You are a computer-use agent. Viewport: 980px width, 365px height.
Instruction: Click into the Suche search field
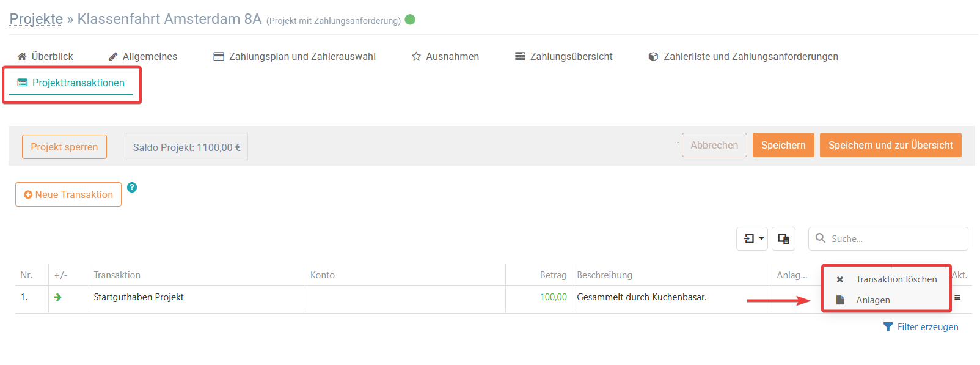(888, 238)
